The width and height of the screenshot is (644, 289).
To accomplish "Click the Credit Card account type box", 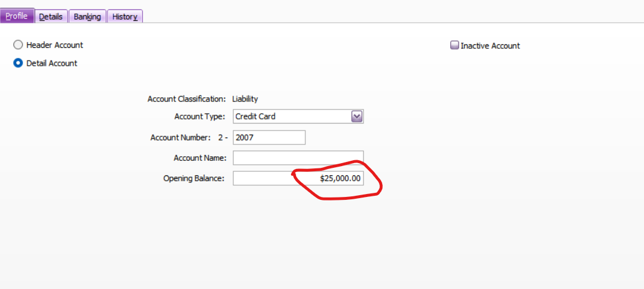I will 298,117.
